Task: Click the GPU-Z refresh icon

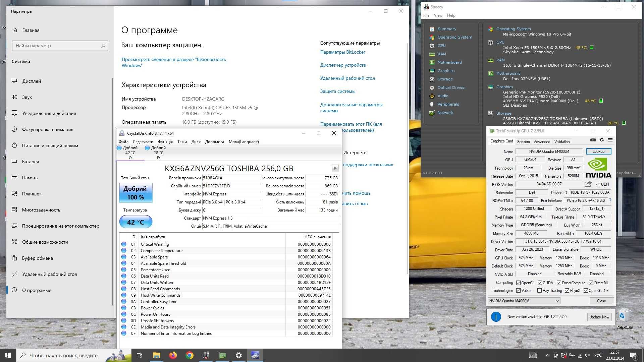Action: point(602,140)
